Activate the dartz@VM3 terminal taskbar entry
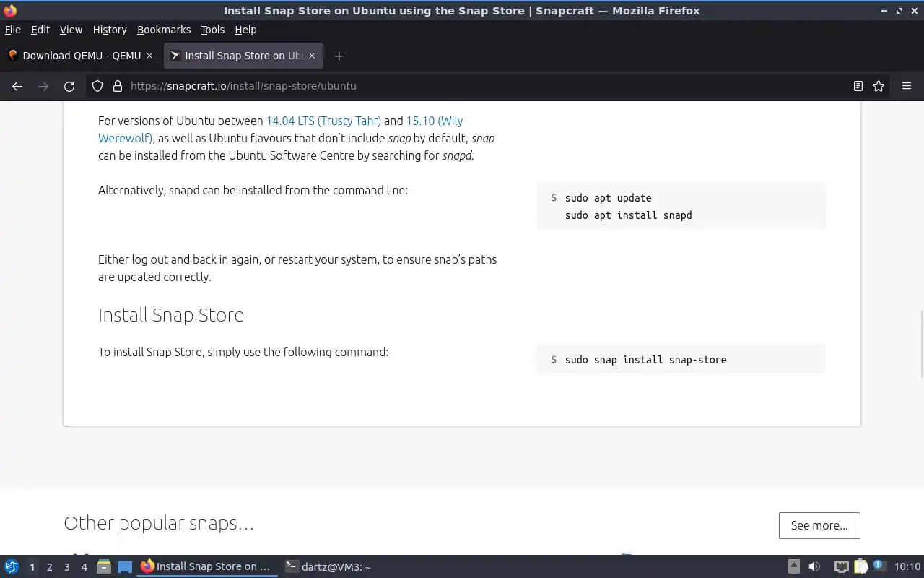 point(328,567)
